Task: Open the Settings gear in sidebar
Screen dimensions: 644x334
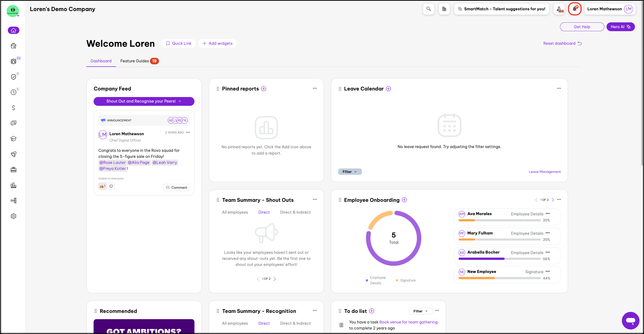Action: pyautogui.click(x=14, y=216)
